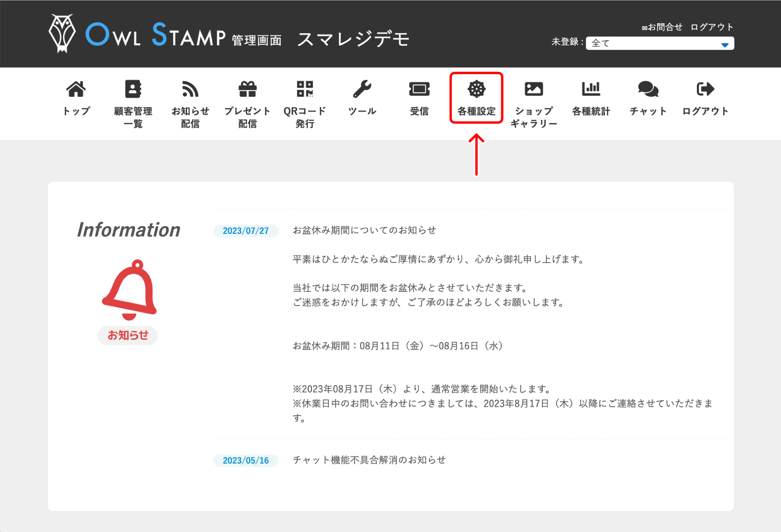Click the logout text link in header
This screenshot has height=532, width=781.
(712, 27)
